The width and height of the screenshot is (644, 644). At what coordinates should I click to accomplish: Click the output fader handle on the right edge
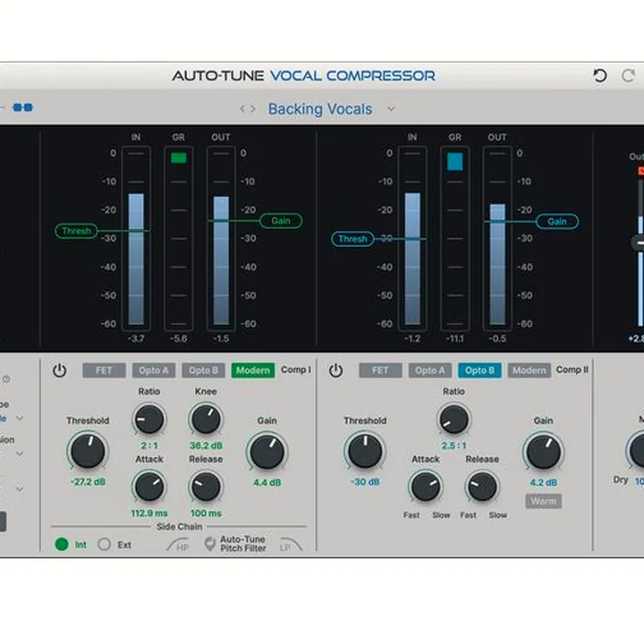639,242
